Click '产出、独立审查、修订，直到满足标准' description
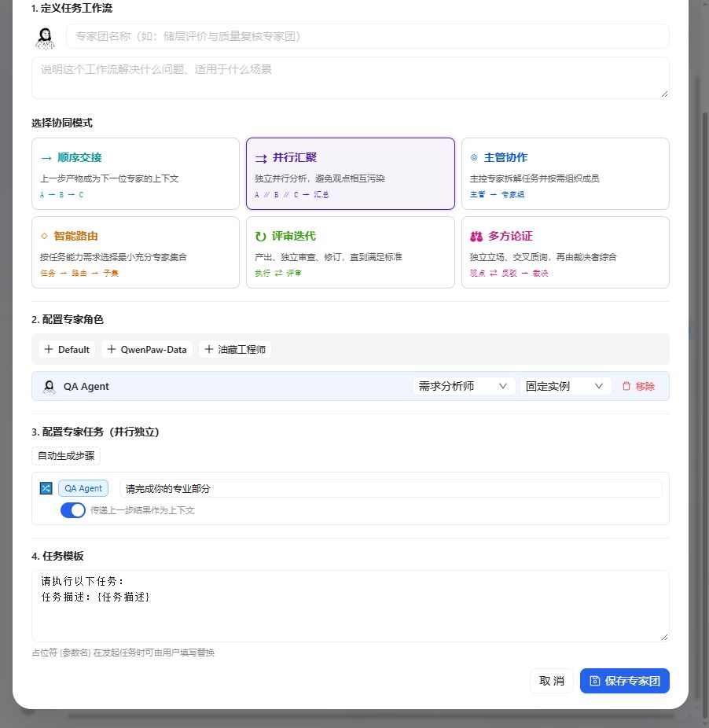This screenshot has height=728, width=709. click(329, 257)
